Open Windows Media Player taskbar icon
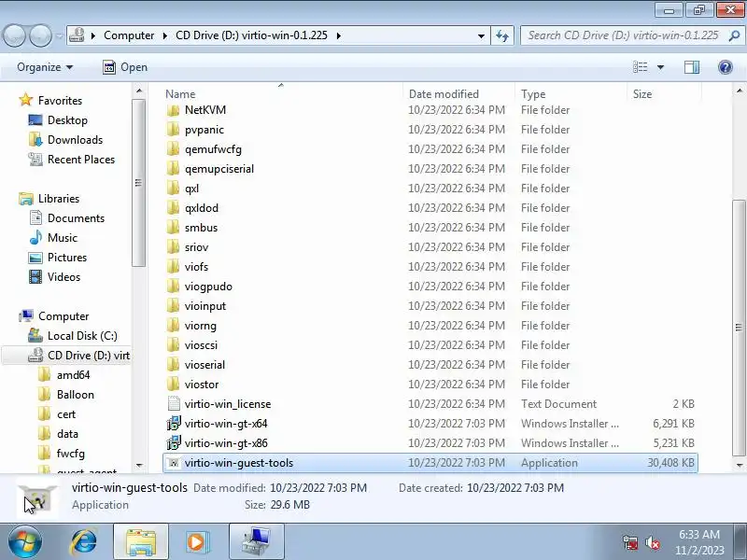 click(x=196, y=542)
